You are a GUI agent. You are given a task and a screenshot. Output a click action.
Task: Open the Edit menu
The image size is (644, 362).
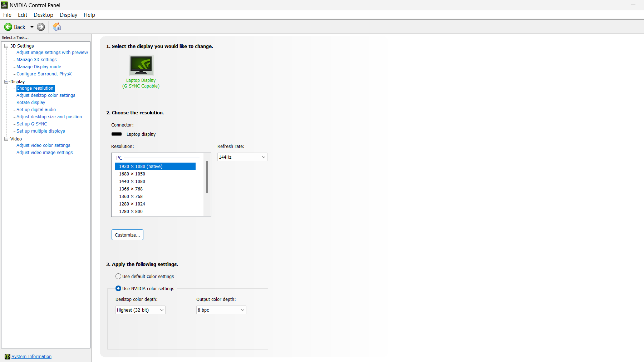(x=23, y=15)
